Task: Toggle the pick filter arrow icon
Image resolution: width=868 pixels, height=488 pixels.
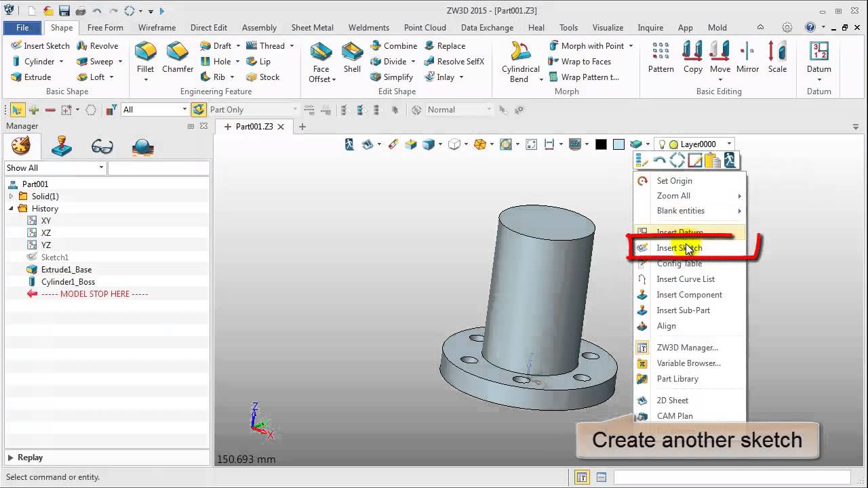Action: click(17, 109)
